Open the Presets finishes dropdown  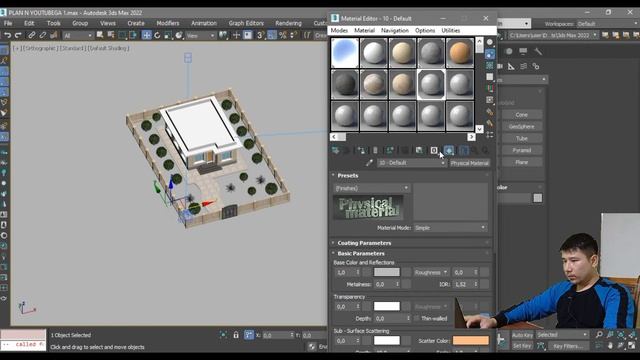tap(372, 188)
